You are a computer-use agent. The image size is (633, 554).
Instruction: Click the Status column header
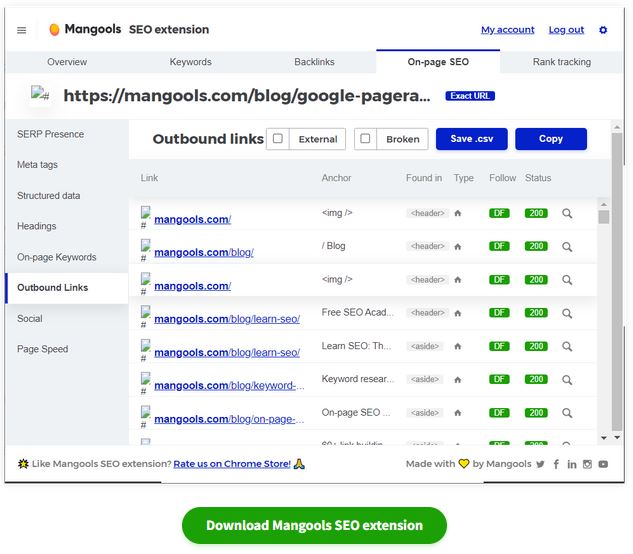pos(538,178)
